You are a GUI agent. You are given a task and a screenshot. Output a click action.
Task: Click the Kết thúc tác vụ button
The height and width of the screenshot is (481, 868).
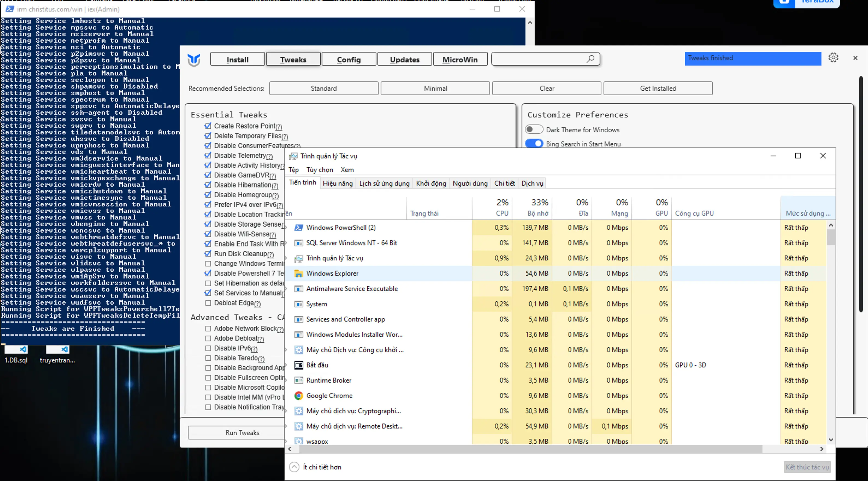click(807, 467)
